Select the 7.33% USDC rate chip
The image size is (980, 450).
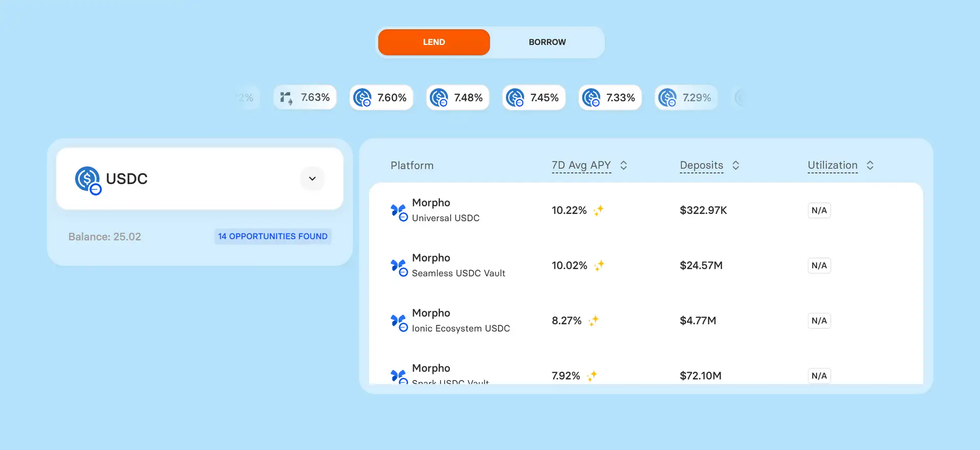coord(610,98)
